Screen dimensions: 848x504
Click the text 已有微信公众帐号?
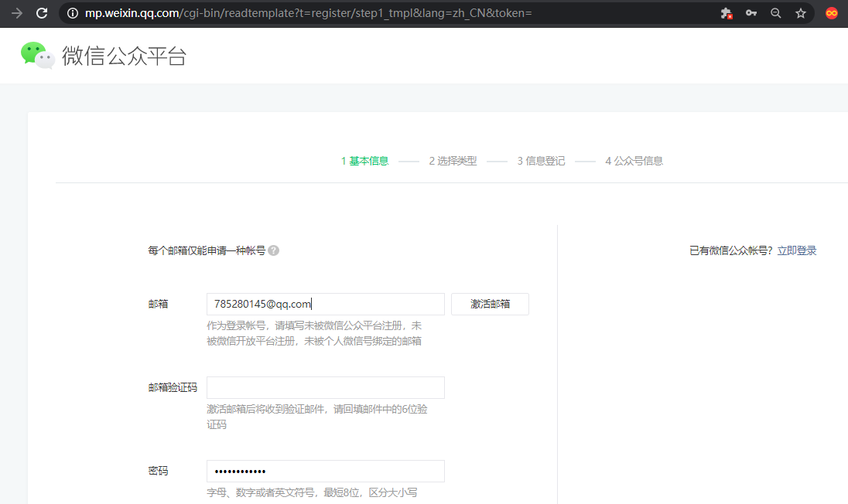731,250
